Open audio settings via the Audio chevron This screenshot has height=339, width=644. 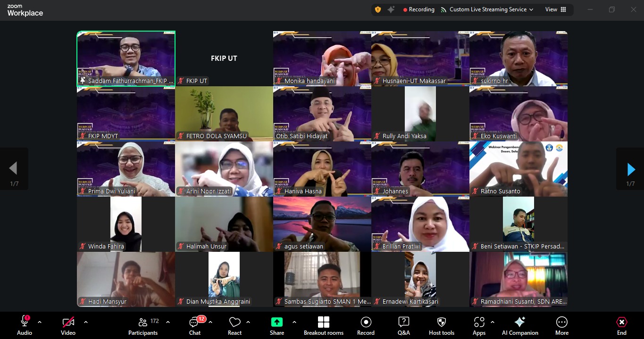[x=39, y=322]
